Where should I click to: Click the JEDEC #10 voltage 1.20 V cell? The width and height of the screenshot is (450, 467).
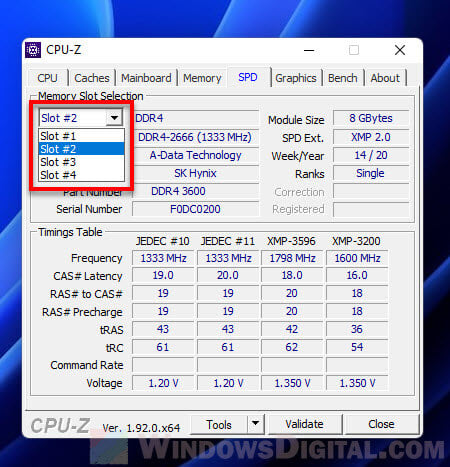(163, 383)
